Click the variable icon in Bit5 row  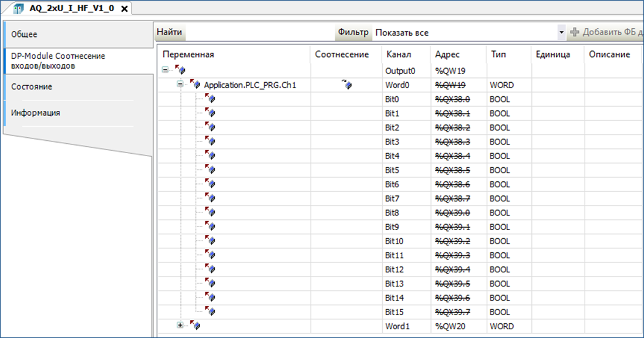point(210,170)
